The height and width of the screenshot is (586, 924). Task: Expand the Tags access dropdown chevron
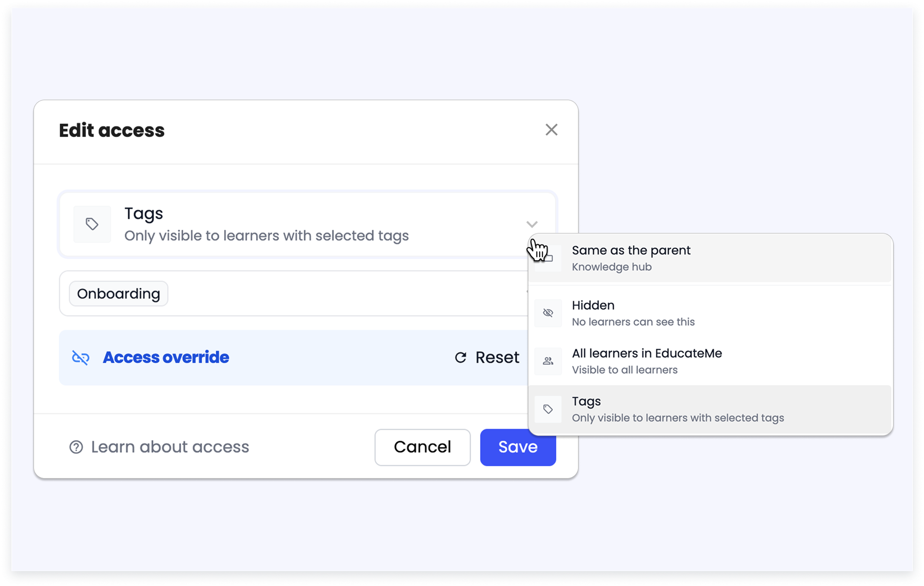click(x=532, y=224)
